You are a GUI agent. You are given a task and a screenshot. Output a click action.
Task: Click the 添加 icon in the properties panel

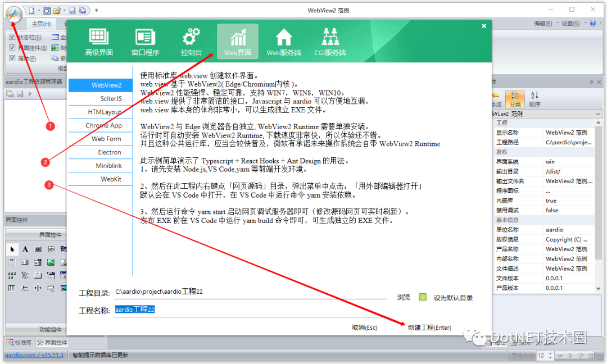coord(496,100)
